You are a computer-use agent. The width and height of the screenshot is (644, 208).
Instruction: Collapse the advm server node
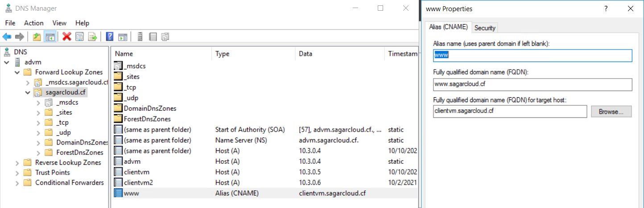7,62
